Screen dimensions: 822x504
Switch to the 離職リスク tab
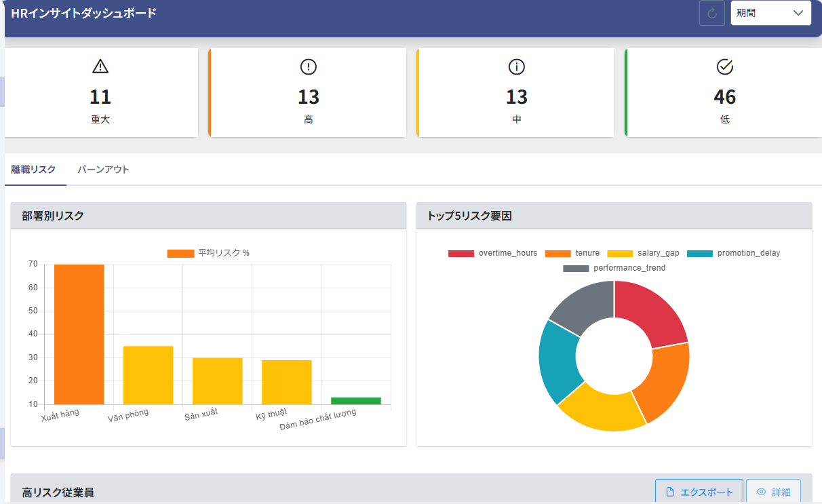pos(34,170)
